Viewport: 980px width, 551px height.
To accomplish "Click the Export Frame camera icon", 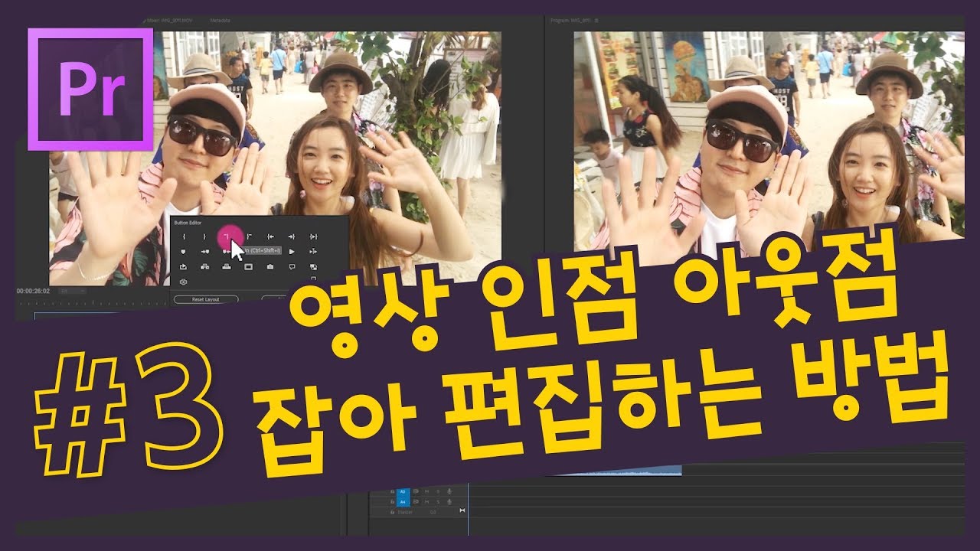I will 270,267.
